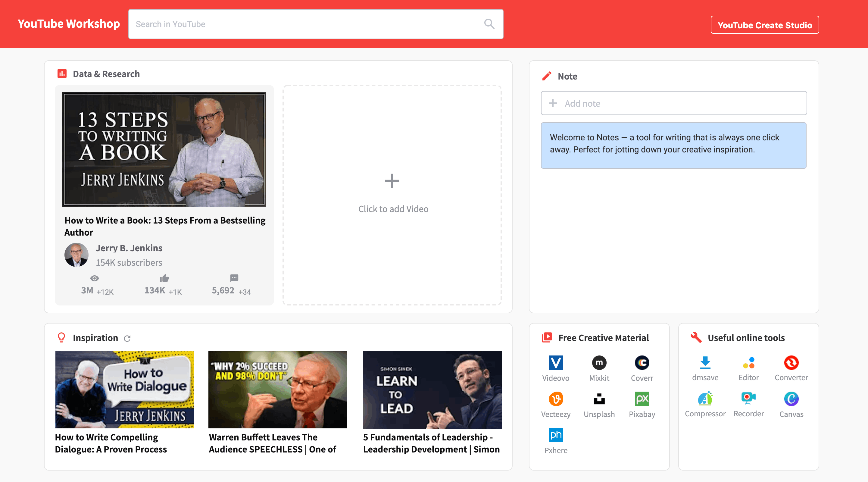Viewport: 868px width, 482px height.
Task: Click the comments bubble icon
Action: click(234, 278)
